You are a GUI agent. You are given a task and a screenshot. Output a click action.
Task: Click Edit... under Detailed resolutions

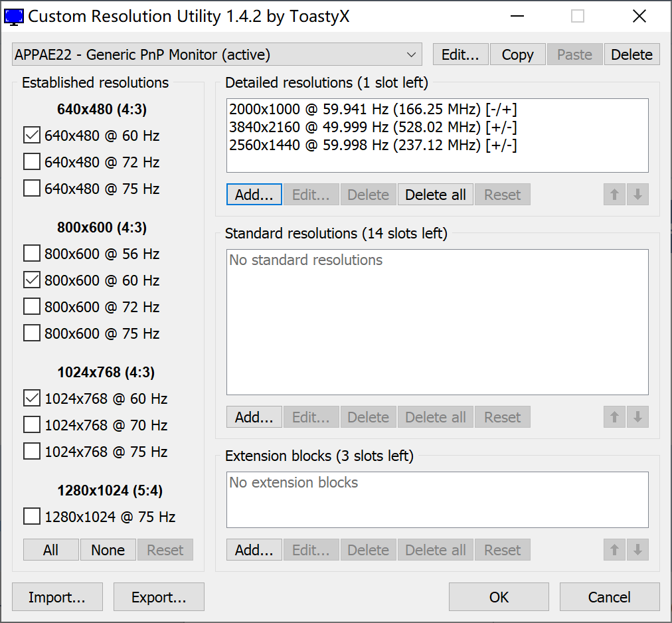[311, 195]
